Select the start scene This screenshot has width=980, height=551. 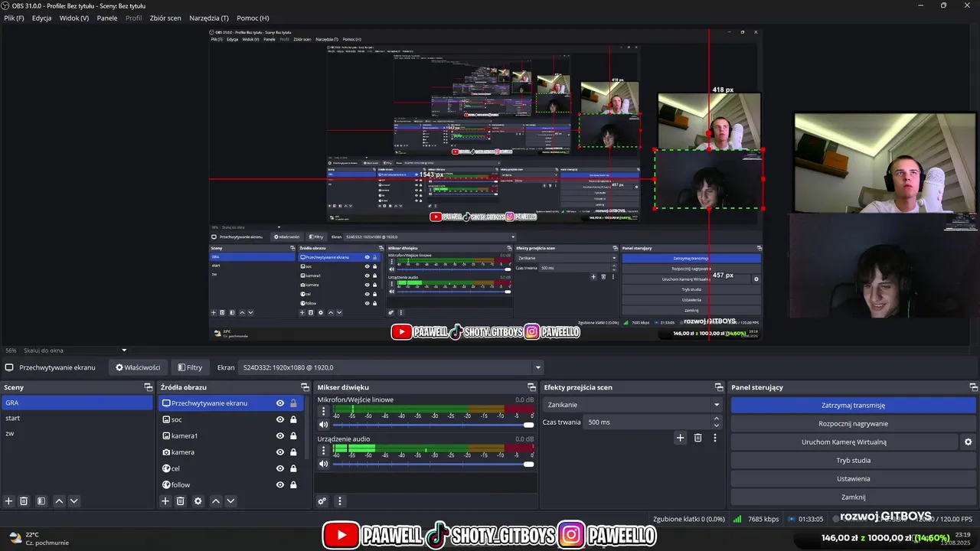click(77, 419)
